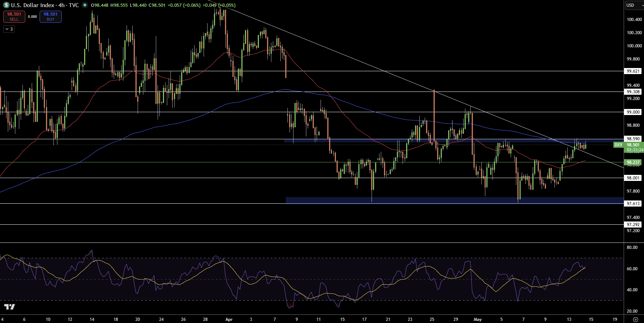Click RSI pane 20.00 scale label
644x323 pixels.
(632, 311)
